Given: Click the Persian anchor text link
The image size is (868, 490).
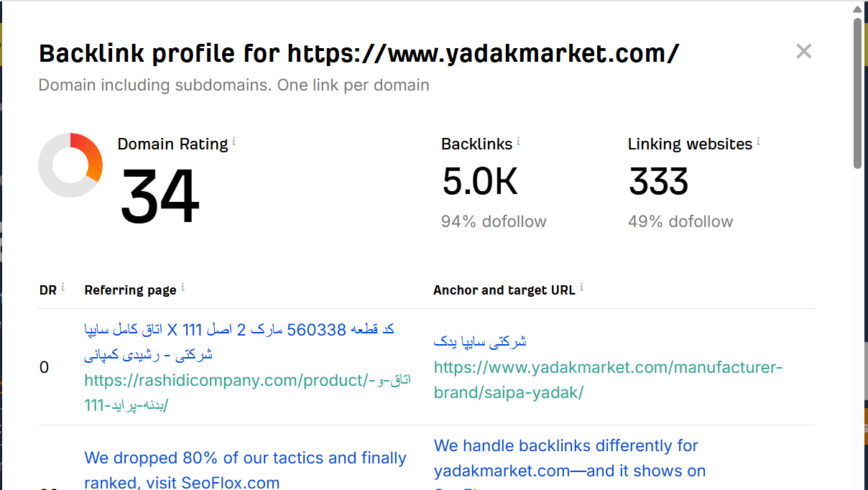Looking at the screenshot, I should (480, 341).
